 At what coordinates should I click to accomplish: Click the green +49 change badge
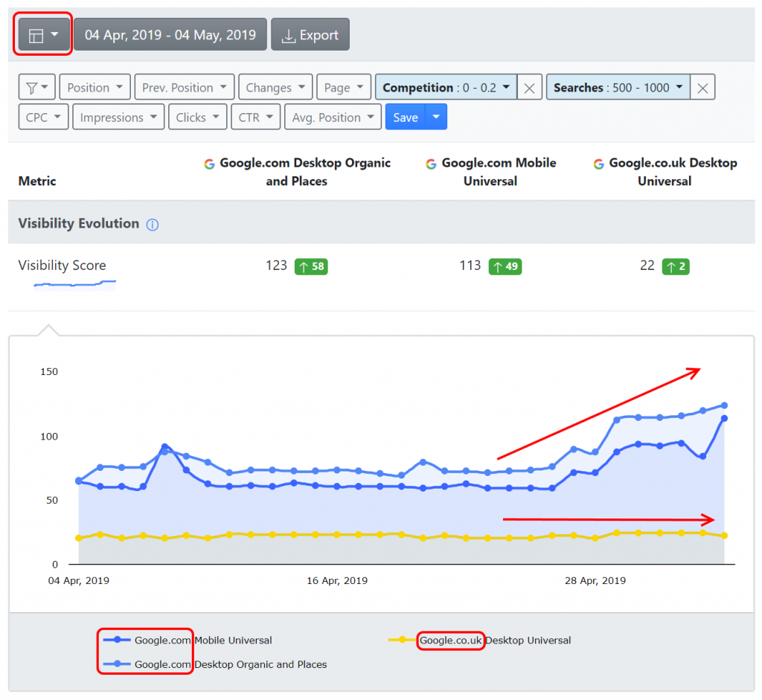tap(505, 266)
